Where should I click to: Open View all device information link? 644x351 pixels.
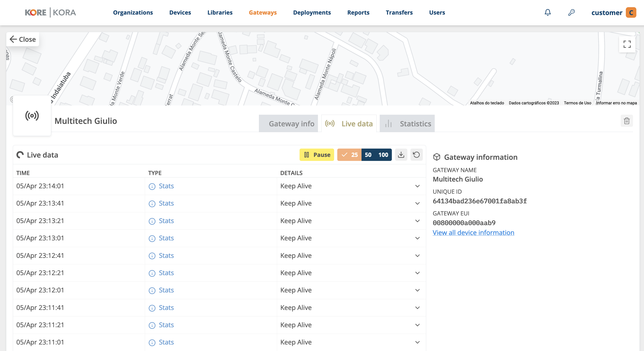pos(473,233)
